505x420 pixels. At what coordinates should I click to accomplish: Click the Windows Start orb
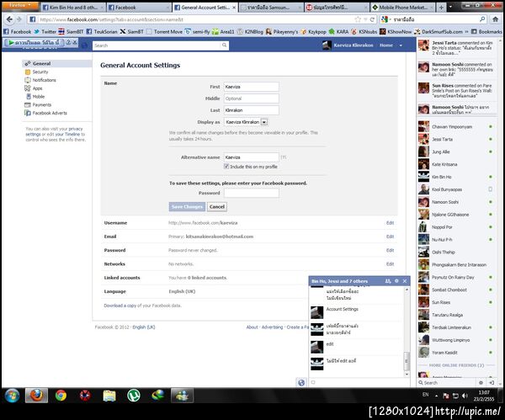click(12, 396)
